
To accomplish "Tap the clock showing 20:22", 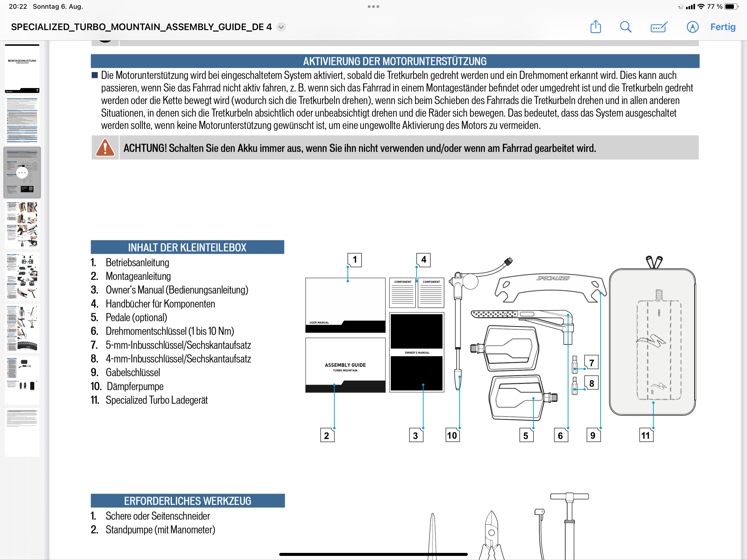I will (18, 6).
